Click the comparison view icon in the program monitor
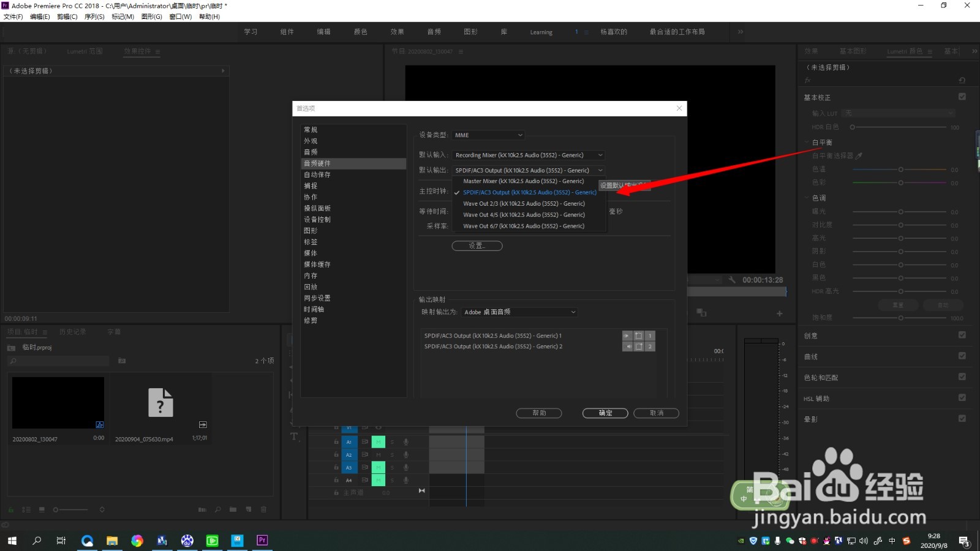This screenshot has height=551, width=980. [702, 313]
